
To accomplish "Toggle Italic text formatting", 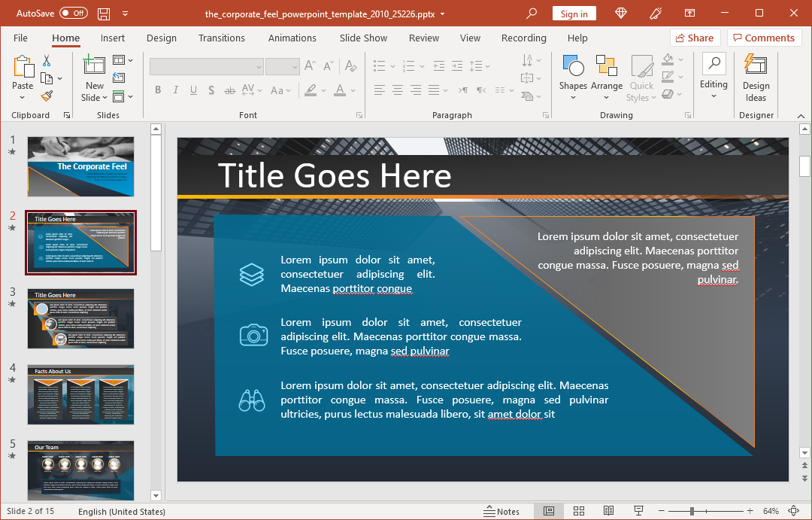I will point(176,90).
